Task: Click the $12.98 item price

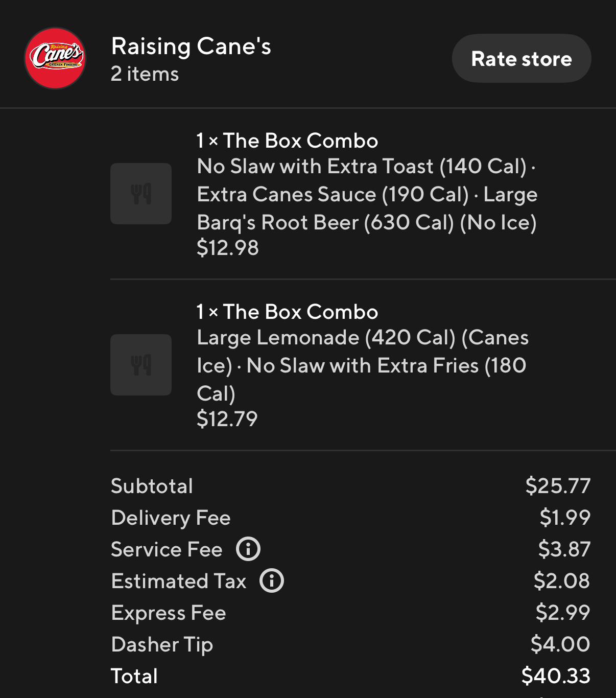Action: (228, 248)
